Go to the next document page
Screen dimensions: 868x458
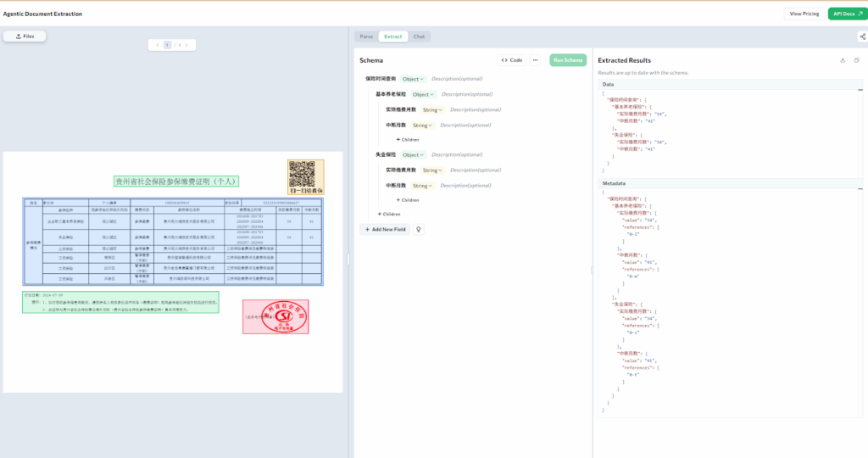point(186,45)
